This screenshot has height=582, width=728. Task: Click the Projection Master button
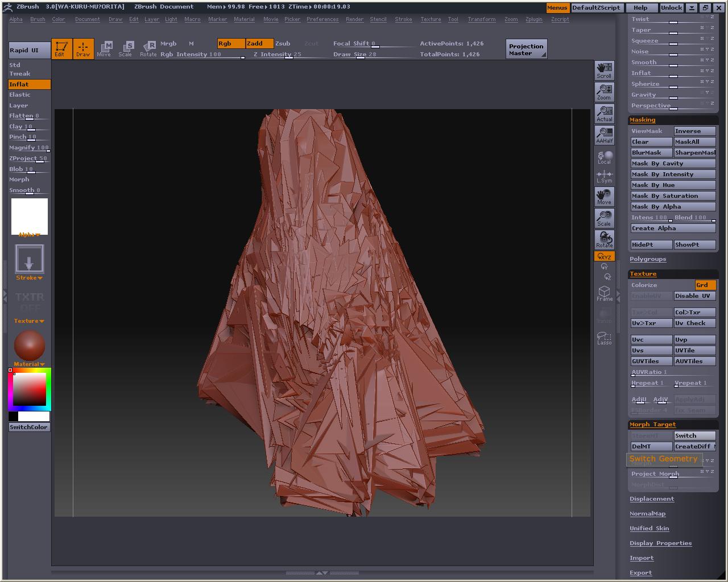coord(526,49)
